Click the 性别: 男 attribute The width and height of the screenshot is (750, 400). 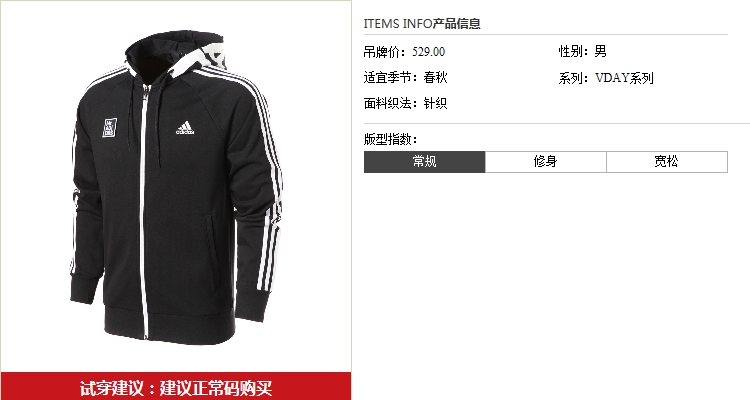click(x=583, y=51)
